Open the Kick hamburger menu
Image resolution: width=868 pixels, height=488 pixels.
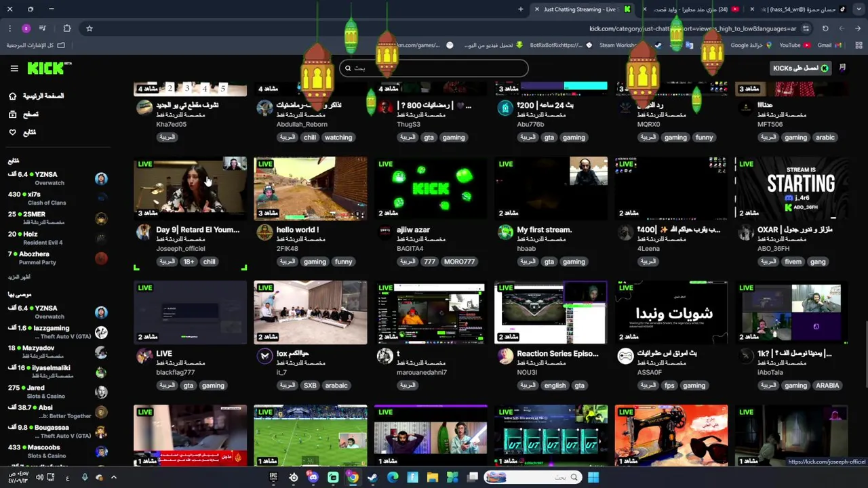(x=14, y=68)
